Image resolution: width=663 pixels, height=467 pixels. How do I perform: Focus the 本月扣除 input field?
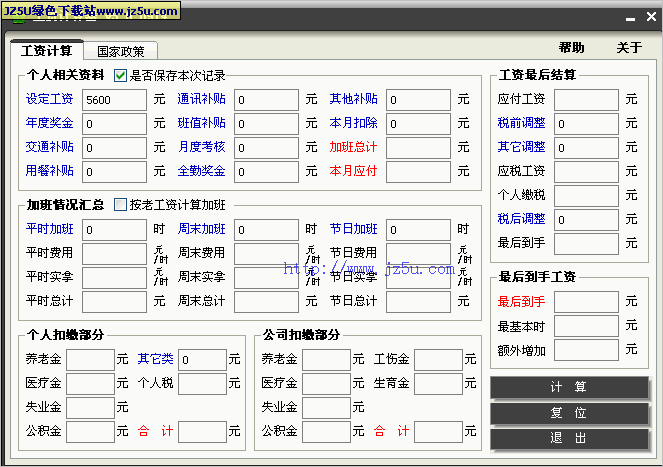[x=418, y=124]
